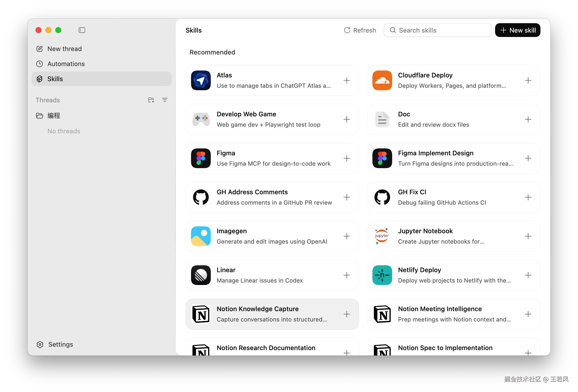Add the Cloudflare Deploy skill
Image resolution: width=578 pixels, height=392 pixels.
[x=528, y=80]
